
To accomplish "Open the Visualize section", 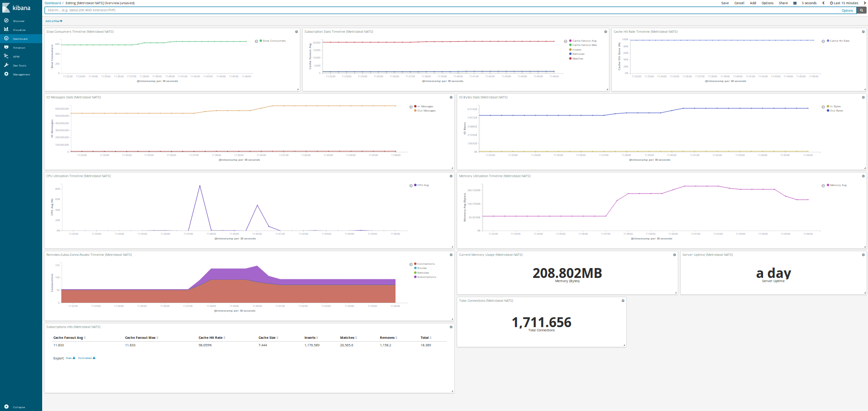I will [19, 30].
